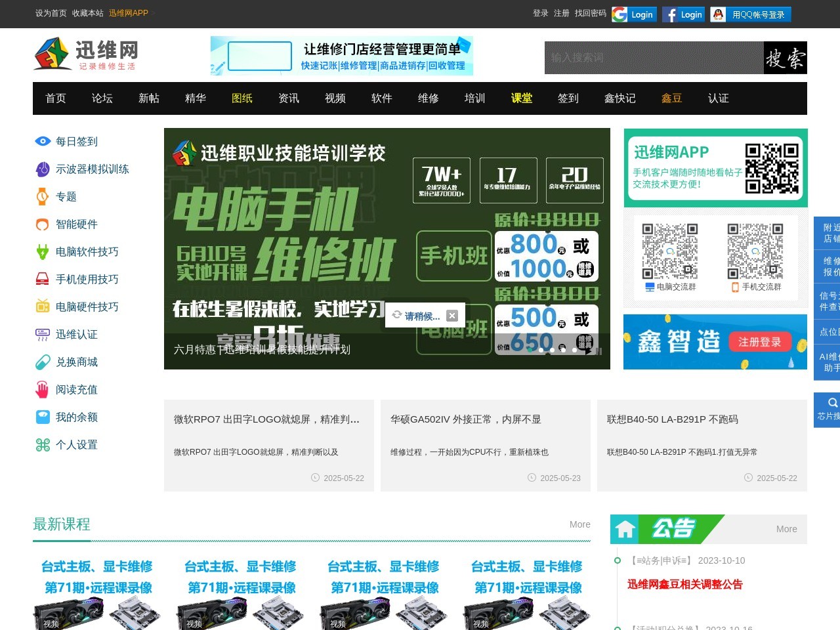Open the 手机使用技巧 sidebar entry
840x630 pixels.
tap(87, 279)
